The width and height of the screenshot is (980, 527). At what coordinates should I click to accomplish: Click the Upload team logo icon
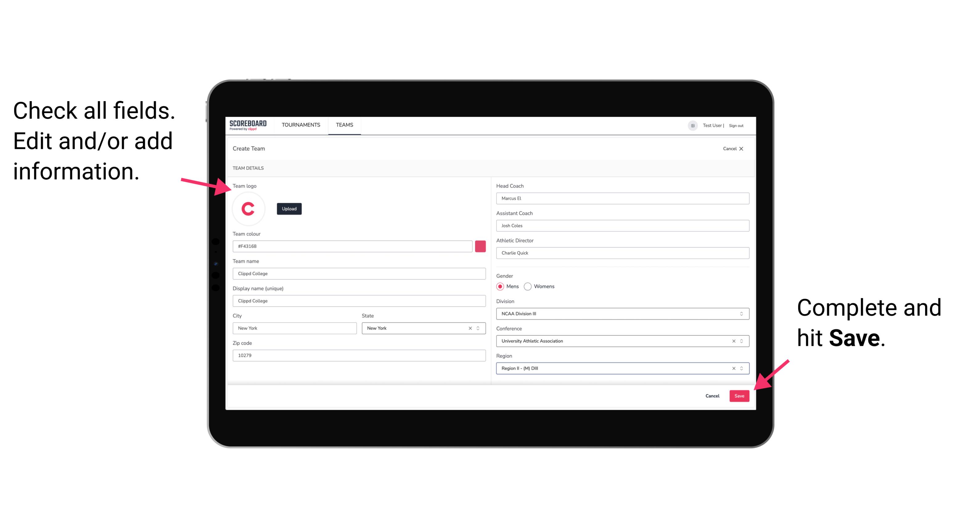pyautogui.click(x=289, y=208)
